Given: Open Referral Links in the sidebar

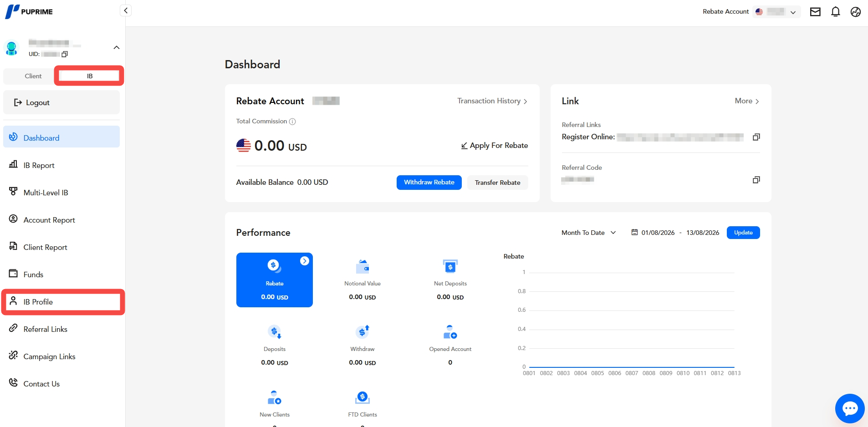Looking at the screenshot, I should (x=61, y=329).
